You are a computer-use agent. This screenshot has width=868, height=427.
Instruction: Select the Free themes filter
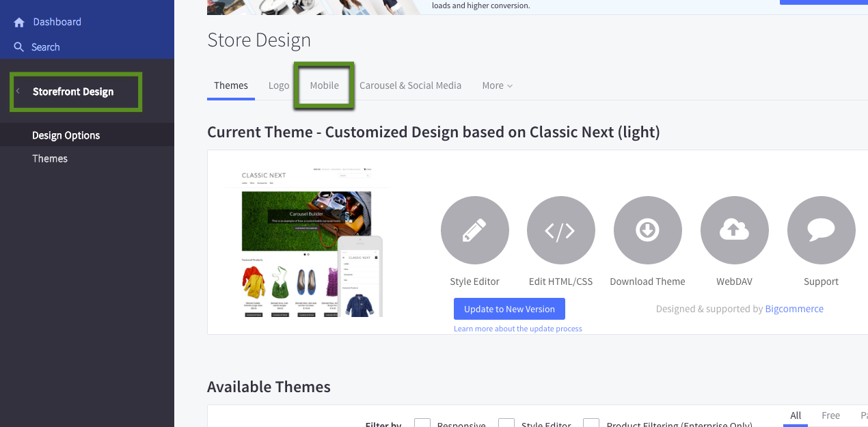tap(830, 415)
